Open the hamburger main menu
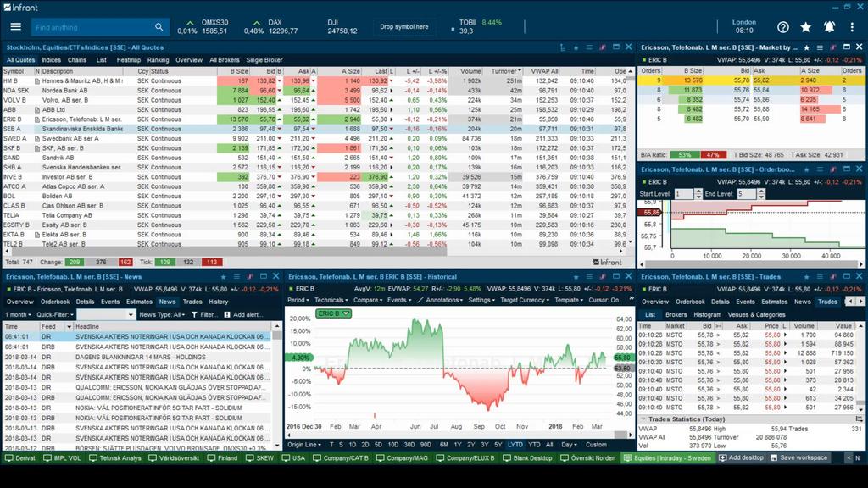The height and width of the screenshot is (488, 868). pos(15,26)
